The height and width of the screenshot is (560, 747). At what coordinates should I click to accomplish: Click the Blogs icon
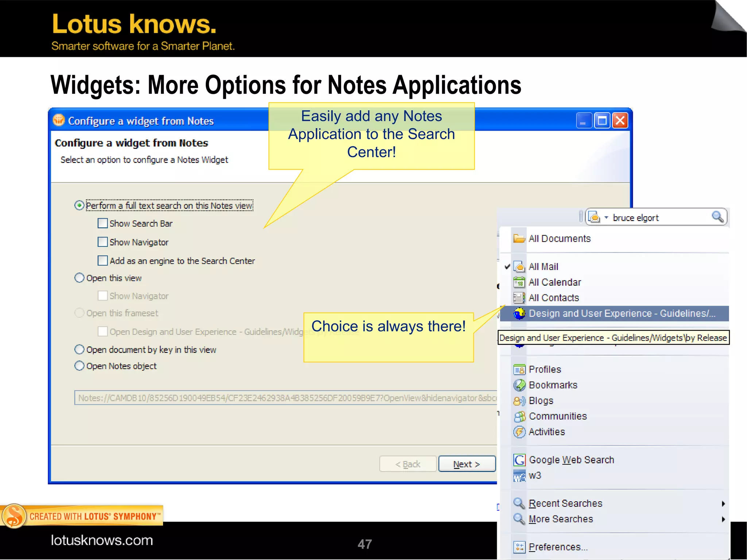519,401
